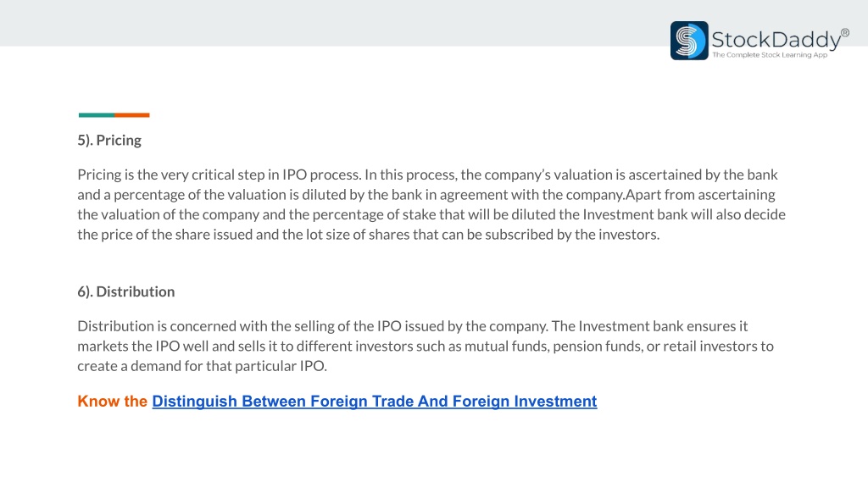Click the orange 'Know the' text
This screenshot has width=868, height=488.
click(x=113, y=401)
